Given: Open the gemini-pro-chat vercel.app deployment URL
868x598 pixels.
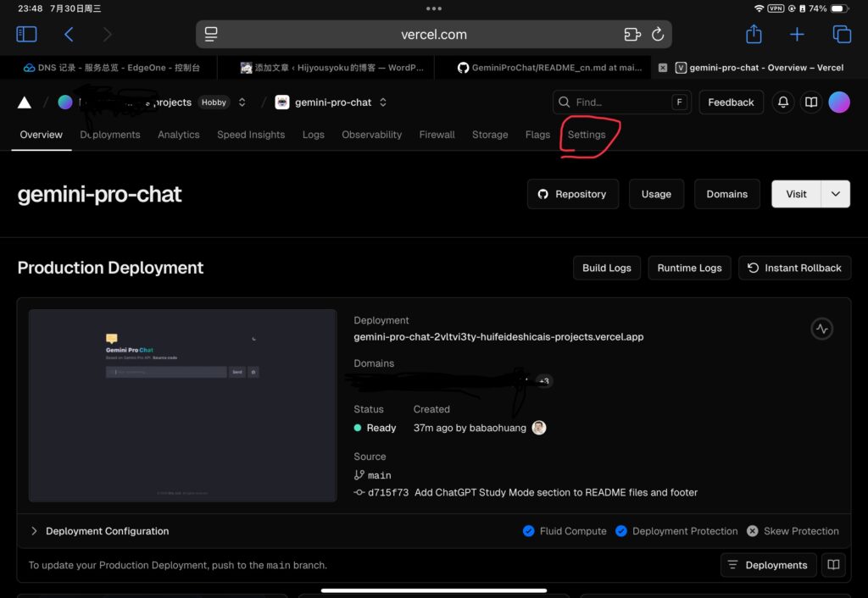Looking at the screenshot, I should [x=498, y=337].
